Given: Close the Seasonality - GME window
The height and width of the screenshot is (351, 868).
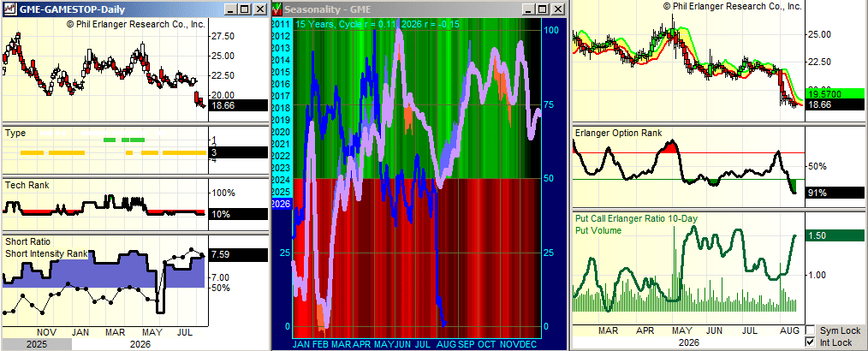Looking at the screenshot, I should click(x=557, y=9).
